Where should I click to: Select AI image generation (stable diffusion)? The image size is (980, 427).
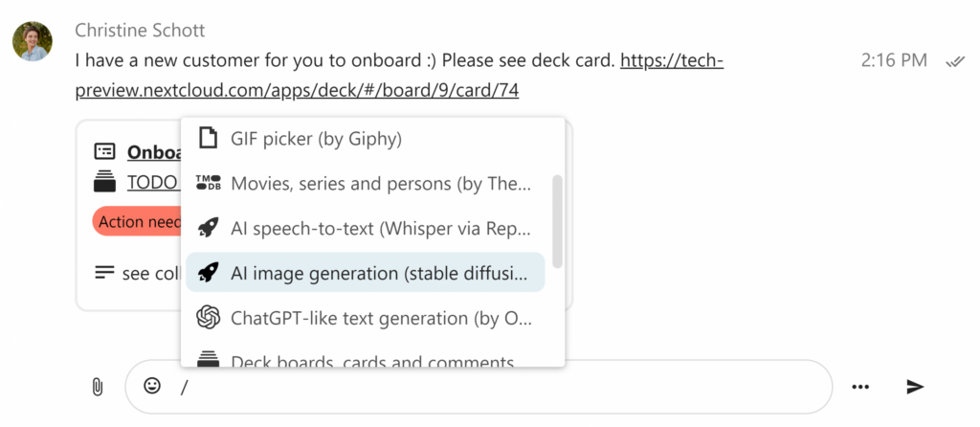pos(366,273)
